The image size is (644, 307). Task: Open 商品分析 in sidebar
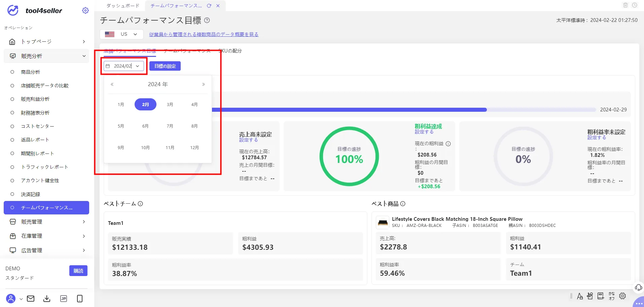click(30, 72)
